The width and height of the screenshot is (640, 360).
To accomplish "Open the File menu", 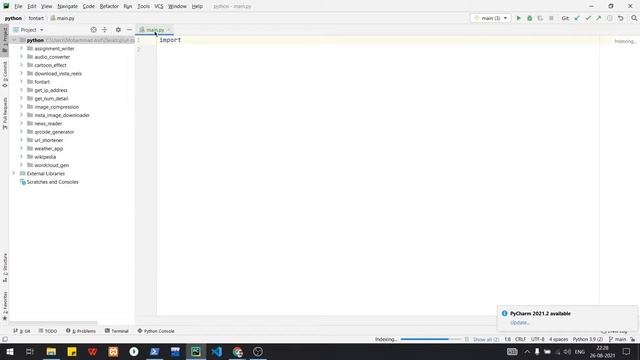I will [18, 6].
